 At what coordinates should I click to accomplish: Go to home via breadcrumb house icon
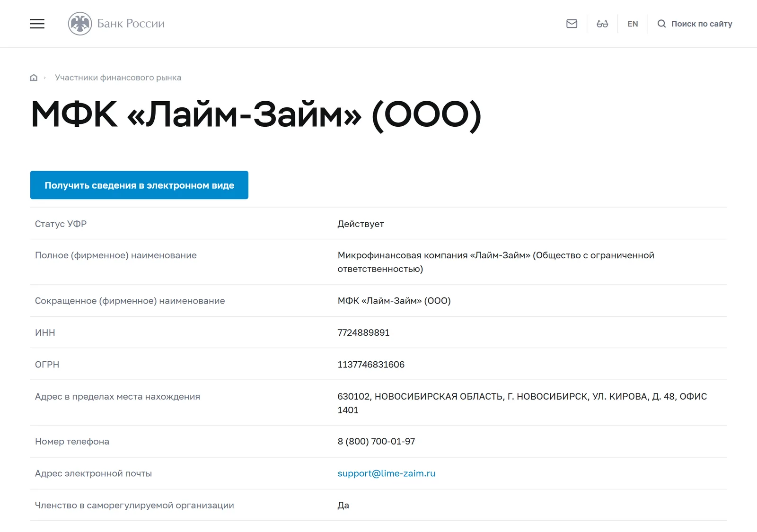pos(34,78)
